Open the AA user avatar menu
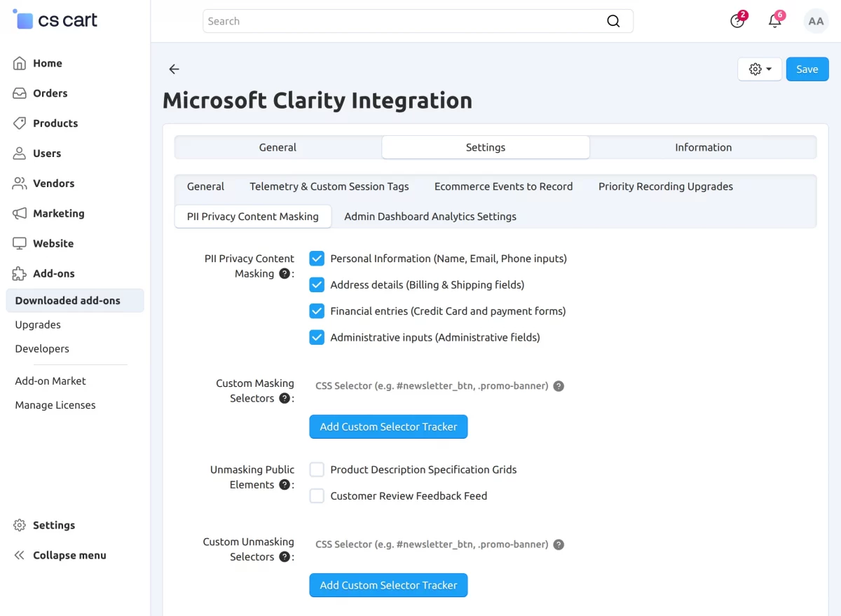Viewport: 841px width, 616px height. coord(816,21)
